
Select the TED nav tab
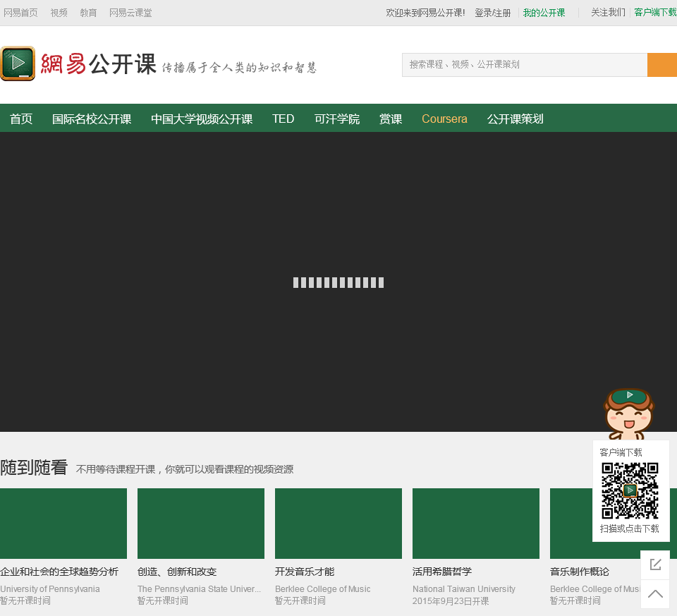coord(283,119)
